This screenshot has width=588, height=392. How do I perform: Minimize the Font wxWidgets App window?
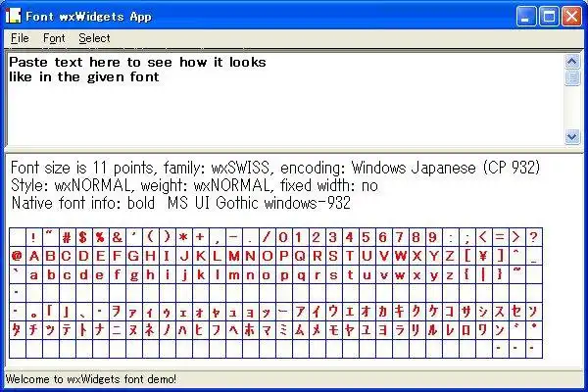[x=525, y=17]
